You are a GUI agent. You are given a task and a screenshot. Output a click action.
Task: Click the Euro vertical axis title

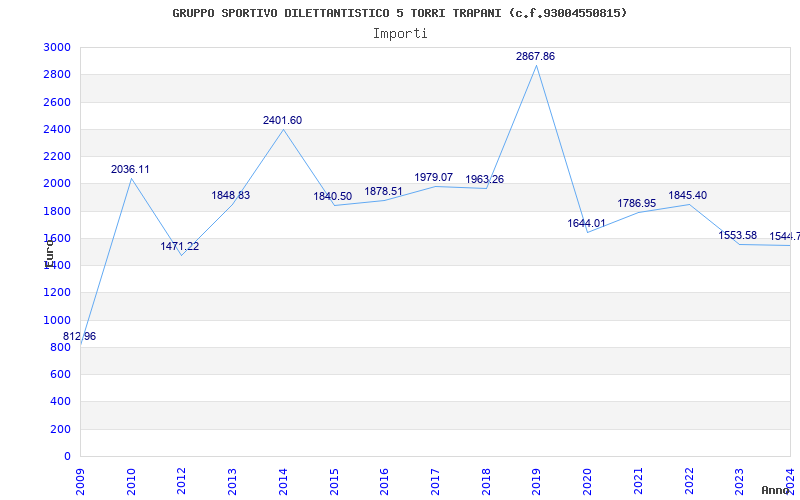coord(49,253)
